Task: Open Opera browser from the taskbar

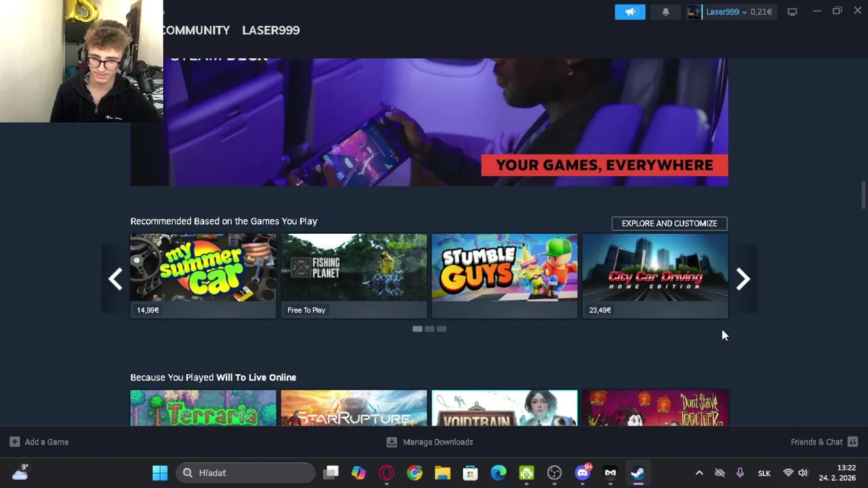Action: point(387,473)
